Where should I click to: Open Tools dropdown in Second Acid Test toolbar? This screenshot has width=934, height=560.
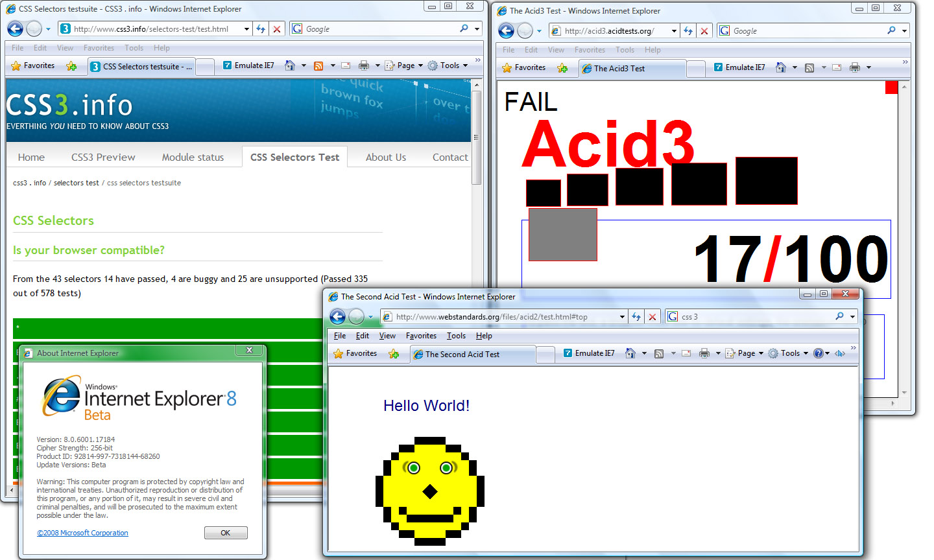[788, 353]
